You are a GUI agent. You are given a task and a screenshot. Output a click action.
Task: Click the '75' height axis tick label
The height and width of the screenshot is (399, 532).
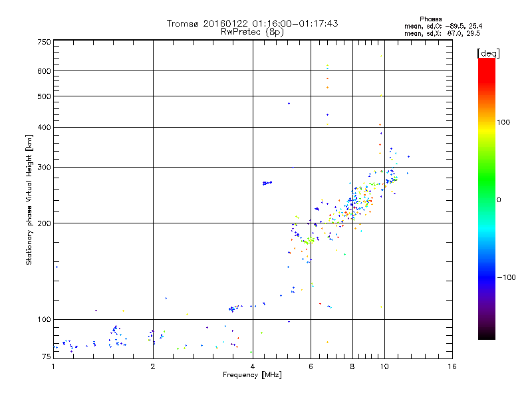click(x=47, y=356)
